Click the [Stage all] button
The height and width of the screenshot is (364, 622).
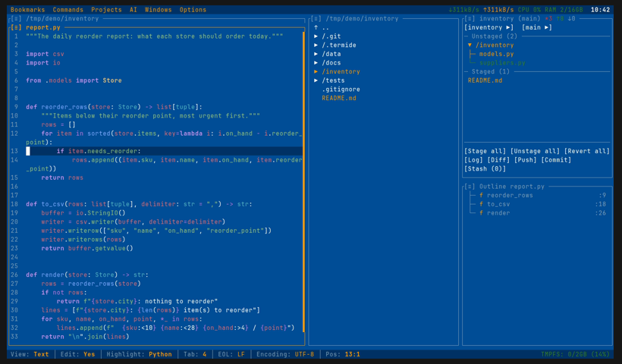(485, 151)
